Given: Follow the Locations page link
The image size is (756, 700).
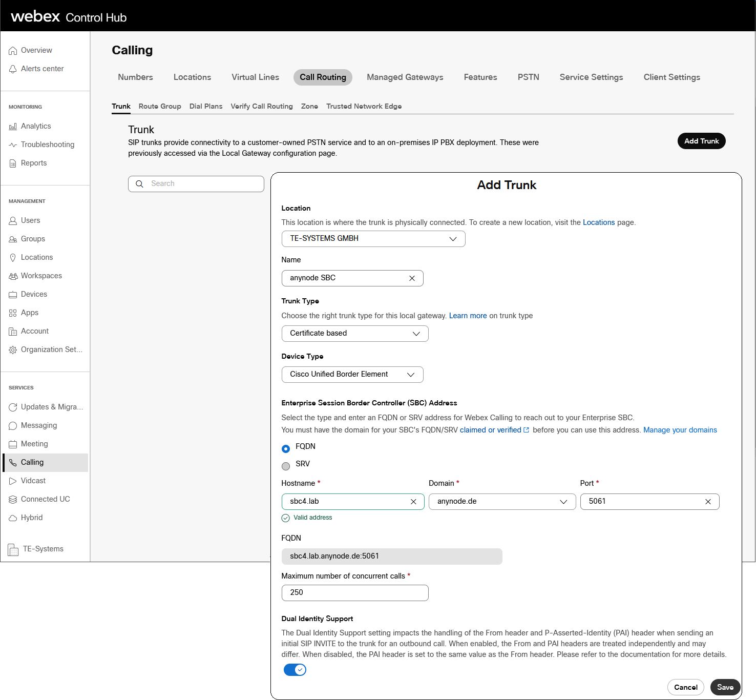Looking at the screenshot, I should click(599, 223).
